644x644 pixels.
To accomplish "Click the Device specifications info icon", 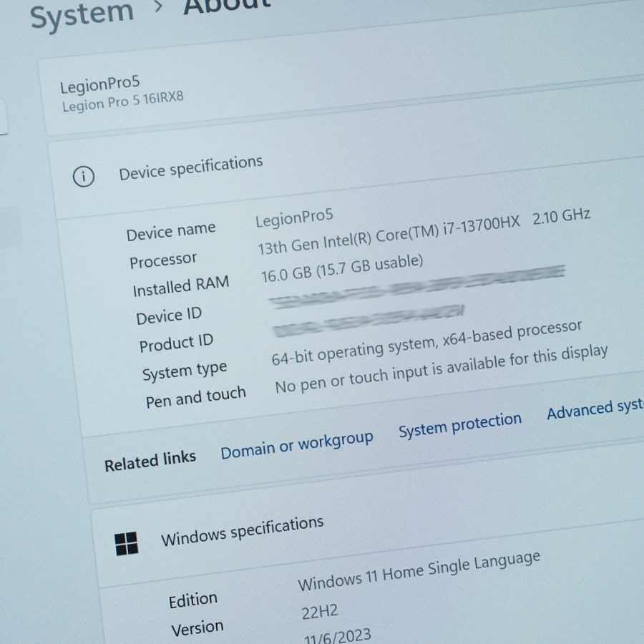I will click(x=84, y=177).
